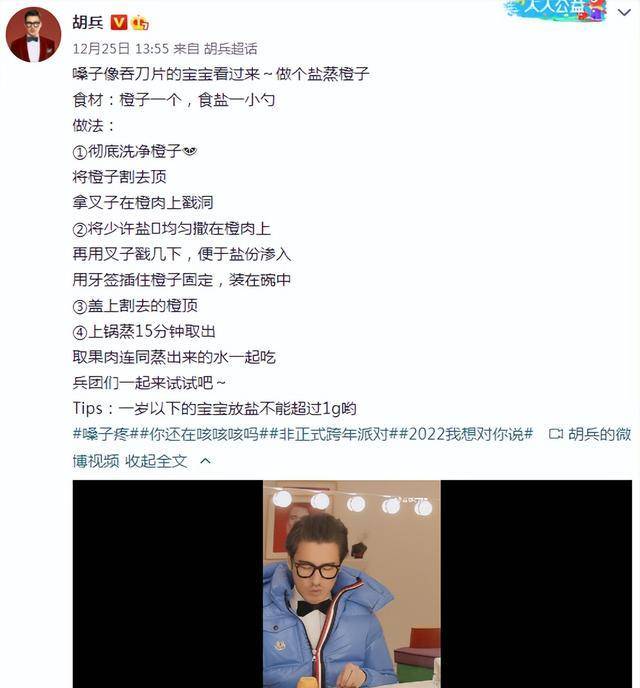Click the eye emoji after 彻底洗净橙子
This screenshot has height=688, width=640.
pyautogui.click(x=190, y=151)
